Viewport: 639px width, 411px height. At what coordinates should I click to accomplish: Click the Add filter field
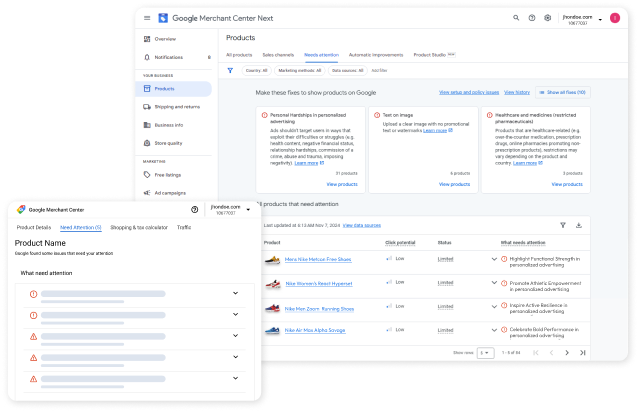[x=379, y=70]
